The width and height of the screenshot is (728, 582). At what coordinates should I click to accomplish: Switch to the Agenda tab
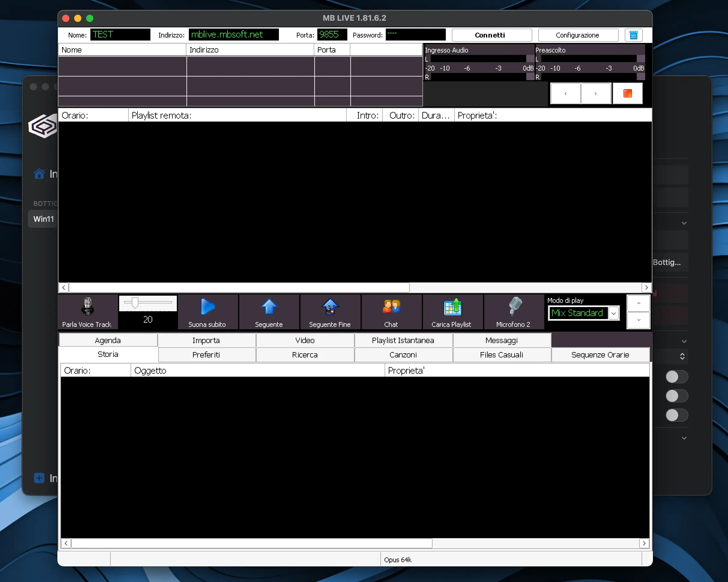[x=108, y=340]
